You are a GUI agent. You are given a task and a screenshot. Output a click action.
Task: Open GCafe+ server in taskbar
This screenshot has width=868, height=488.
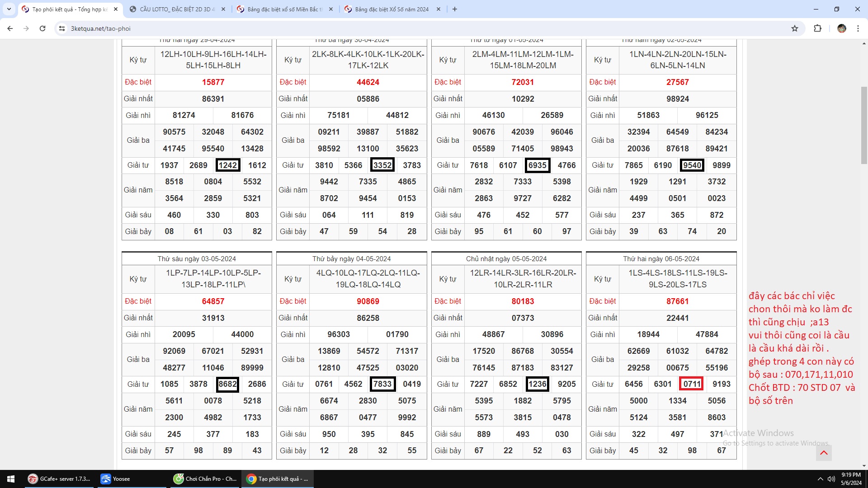pos(59,479)
